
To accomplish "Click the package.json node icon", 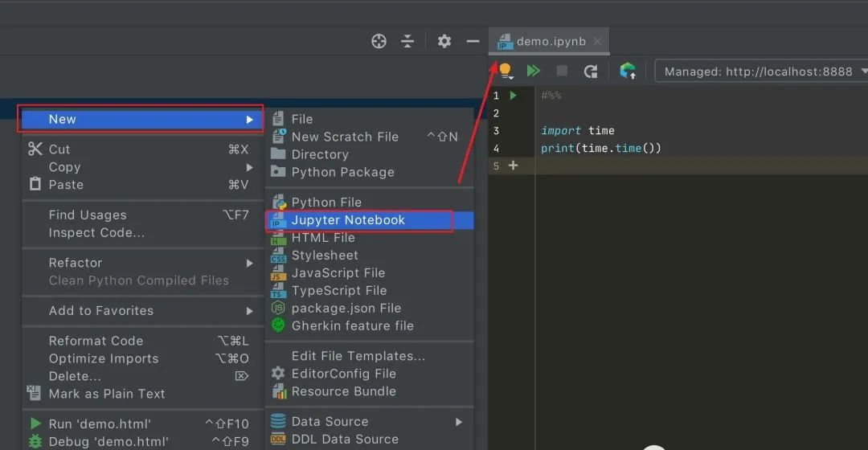I will point(278,308).
